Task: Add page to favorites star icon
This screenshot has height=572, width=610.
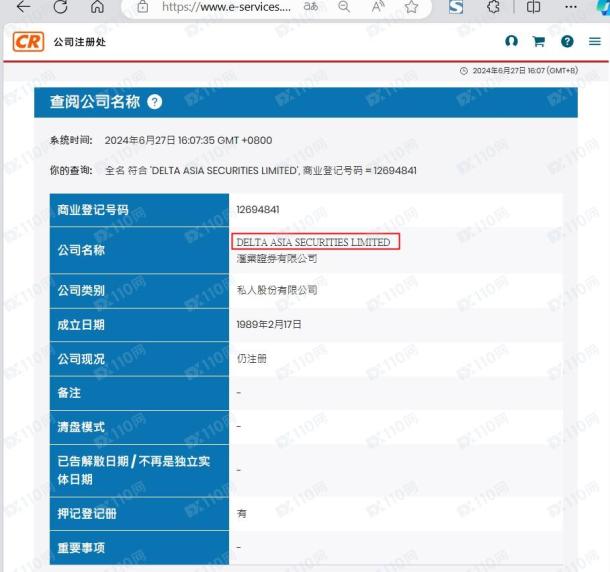Action: [x=411, y=6]
